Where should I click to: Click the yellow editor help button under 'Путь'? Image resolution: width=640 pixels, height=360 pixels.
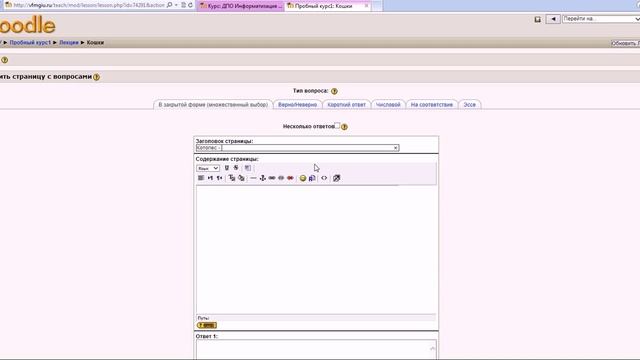[x=207, y=325]
